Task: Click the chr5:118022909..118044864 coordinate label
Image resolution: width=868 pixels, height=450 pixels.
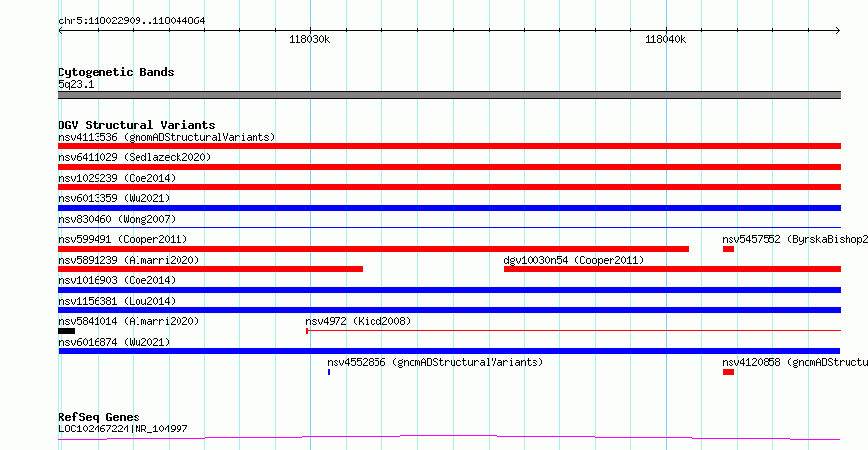Action: (132, 21)
